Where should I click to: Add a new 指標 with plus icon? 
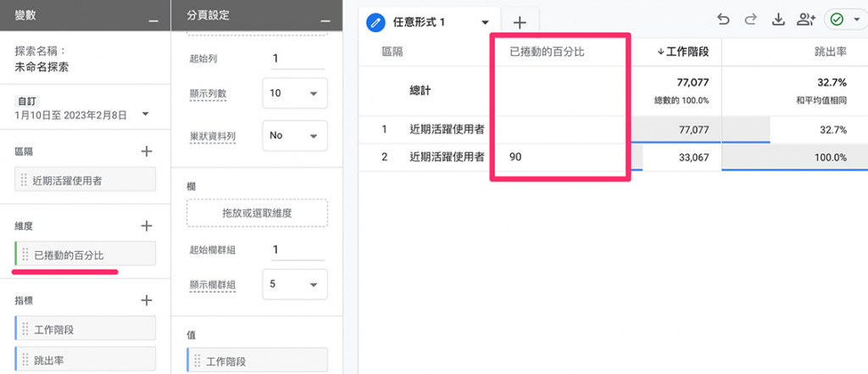point(146,300)
